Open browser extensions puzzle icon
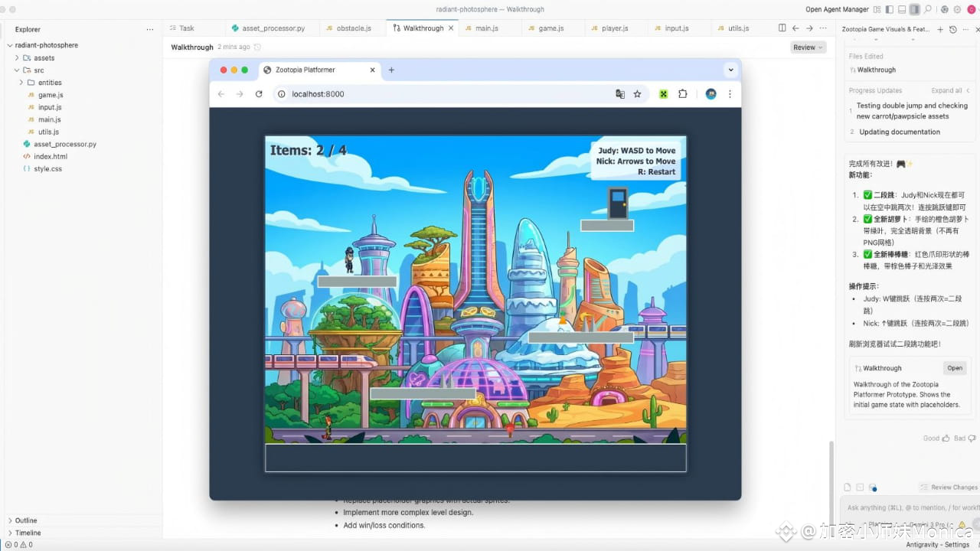980x551 pixels. pyautogui.click(x=683, y=94)
